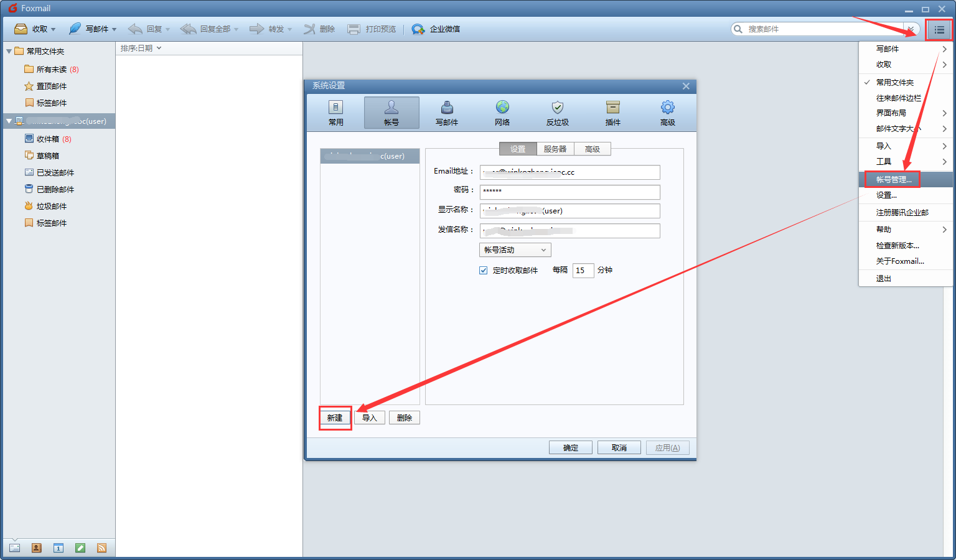The image size is (956, 560).
Task: Open the 高级 gear tab in the settings dialog
Action: tap(668, 113)
